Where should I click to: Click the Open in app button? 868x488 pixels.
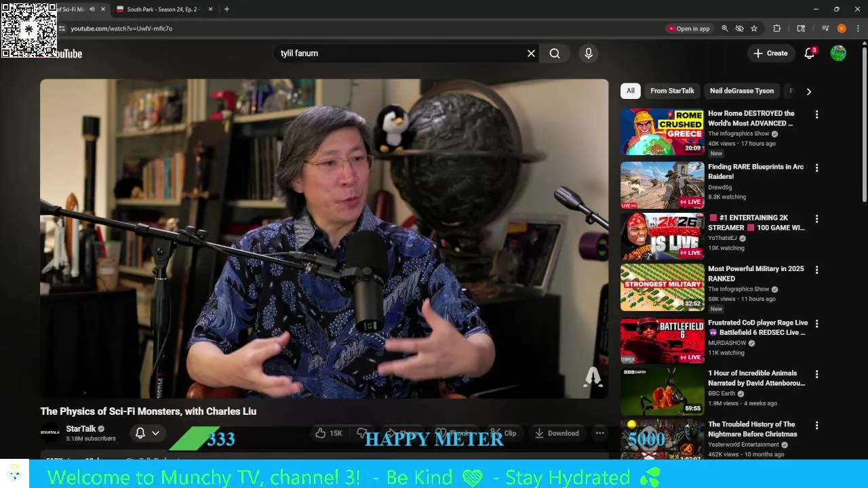(689, 28)
